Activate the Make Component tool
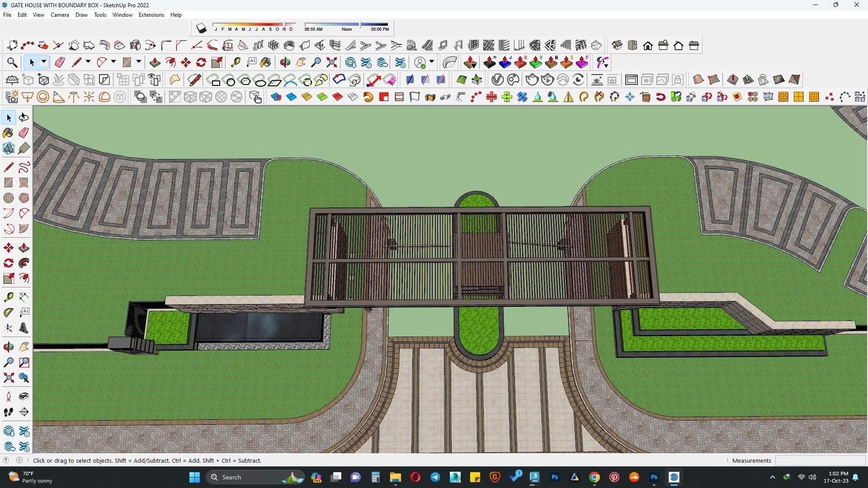Screen dimensions: 868x488 point(9,148)
